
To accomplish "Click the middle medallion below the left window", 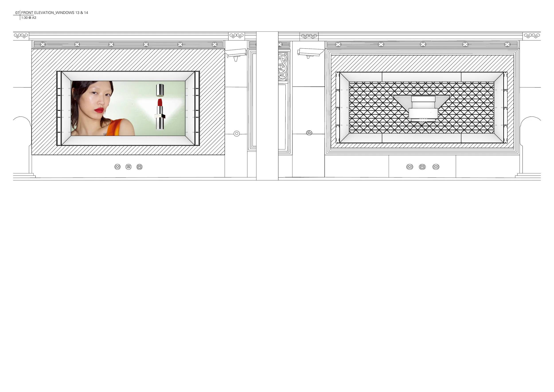I will 128,167.
